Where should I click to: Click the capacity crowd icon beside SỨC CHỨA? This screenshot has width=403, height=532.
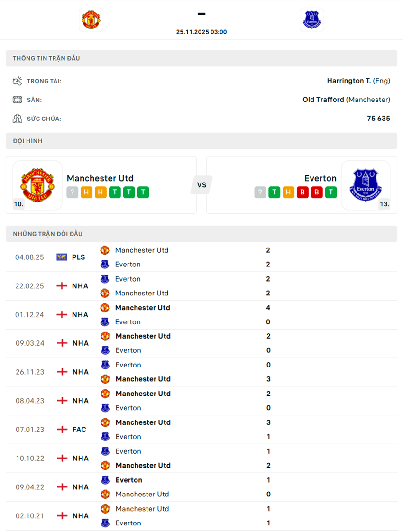pyautogui.click(x=18, y=119)
